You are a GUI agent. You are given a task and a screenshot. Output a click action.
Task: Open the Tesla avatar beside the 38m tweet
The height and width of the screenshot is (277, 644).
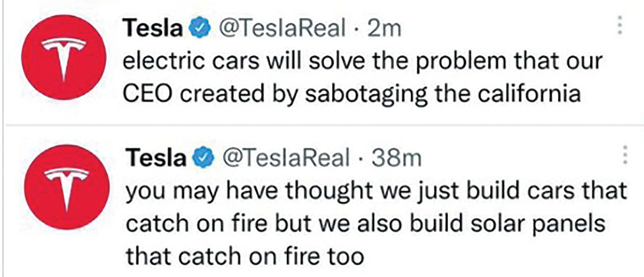(x=67, y=187)
